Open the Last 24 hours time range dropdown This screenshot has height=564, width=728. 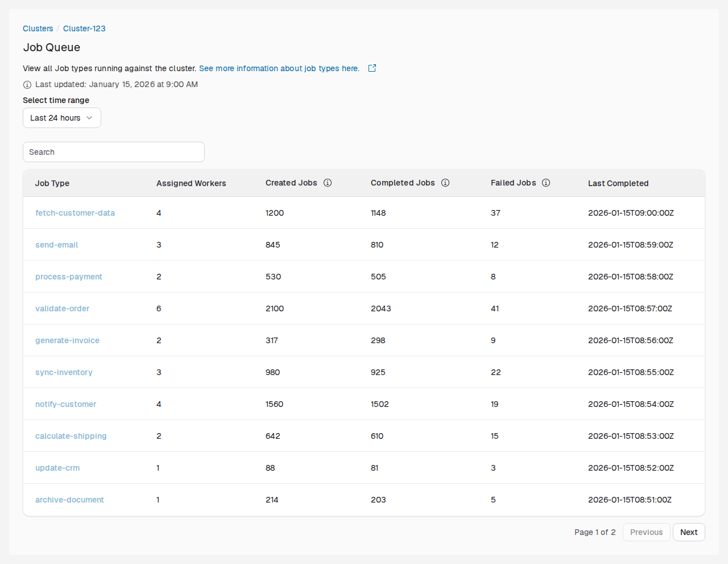(x=62, y=118)
